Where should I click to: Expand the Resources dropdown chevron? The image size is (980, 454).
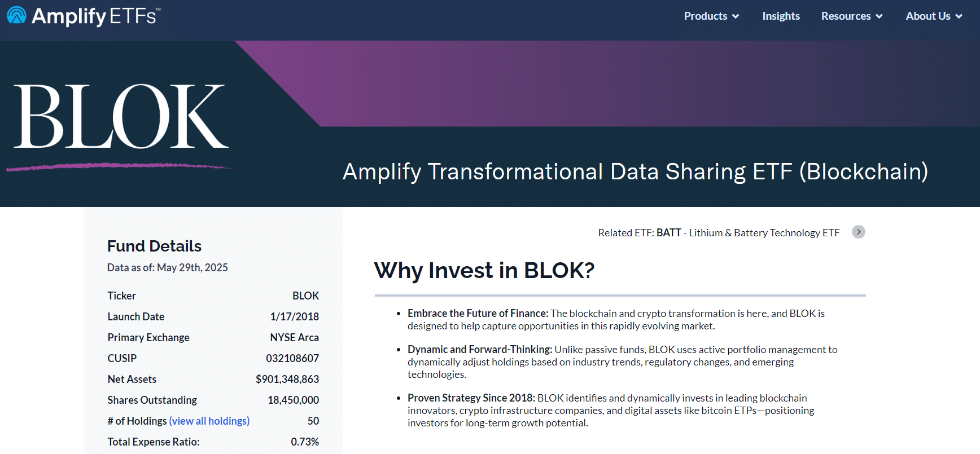879,16
